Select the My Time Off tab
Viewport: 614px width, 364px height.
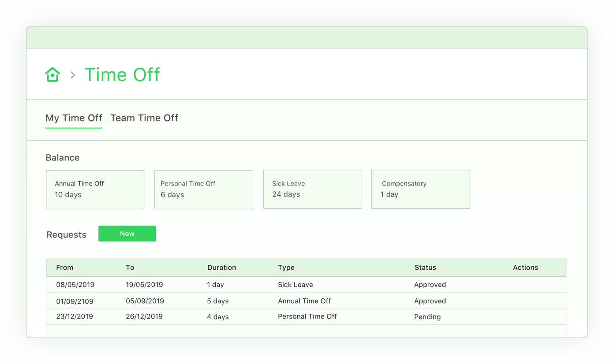pos(74,118)
